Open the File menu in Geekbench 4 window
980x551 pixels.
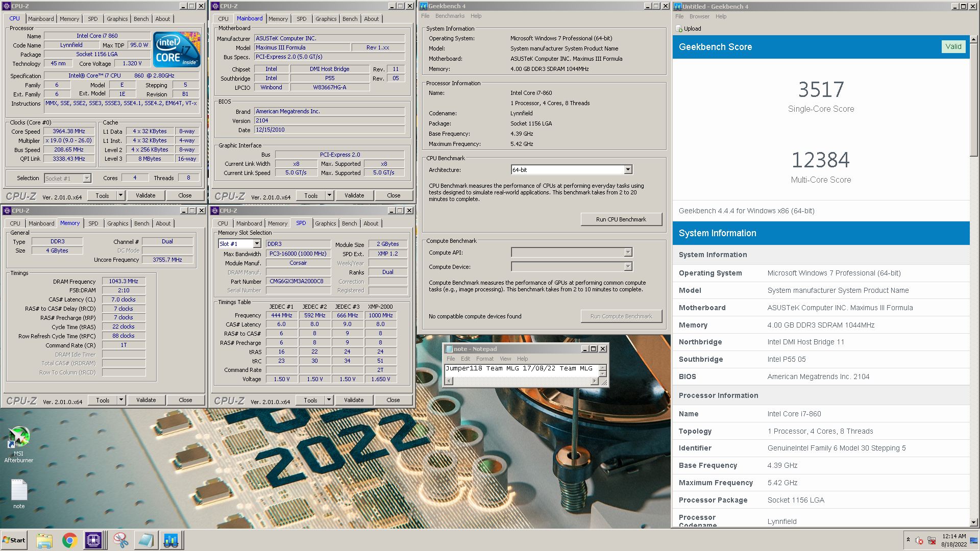(425, 16)
